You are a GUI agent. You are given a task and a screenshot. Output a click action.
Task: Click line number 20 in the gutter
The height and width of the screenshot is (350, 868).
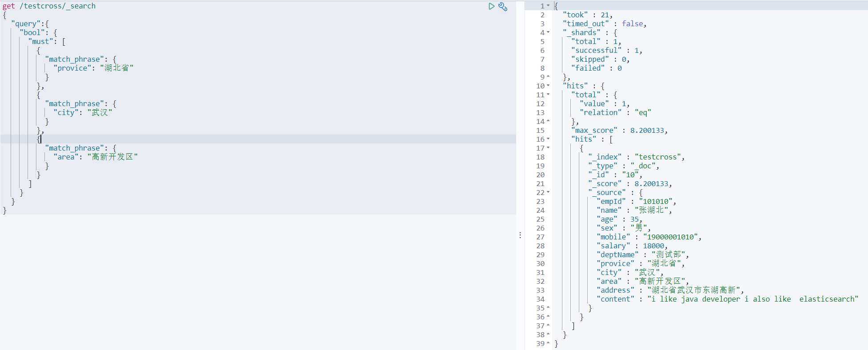point(540,175)
